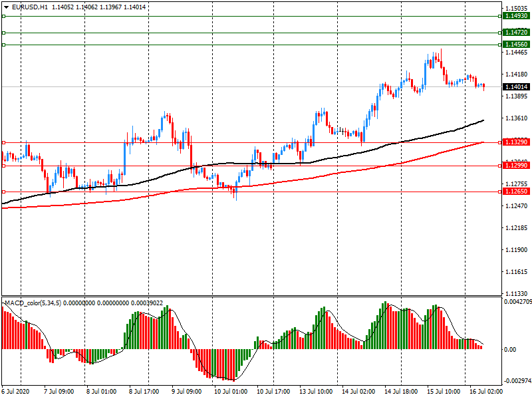The width and height of the screenshot is (532, 399).
Task: Click the 1.13610 price scale value
Action: [517, 118]
